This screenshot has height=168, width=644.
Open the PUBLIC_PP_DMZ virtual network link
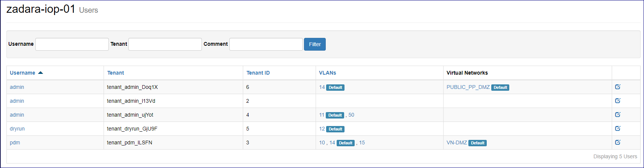tap(468, 87)
